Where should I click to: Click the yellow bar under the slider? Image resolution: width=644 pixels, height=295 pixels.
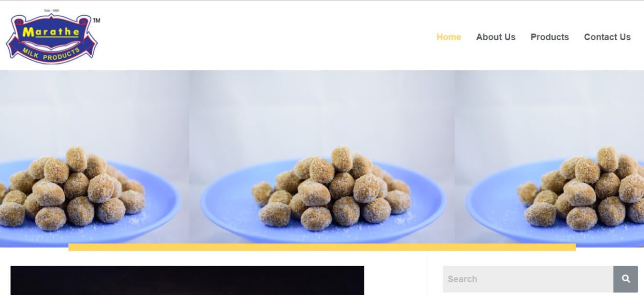tap(322, 247)
